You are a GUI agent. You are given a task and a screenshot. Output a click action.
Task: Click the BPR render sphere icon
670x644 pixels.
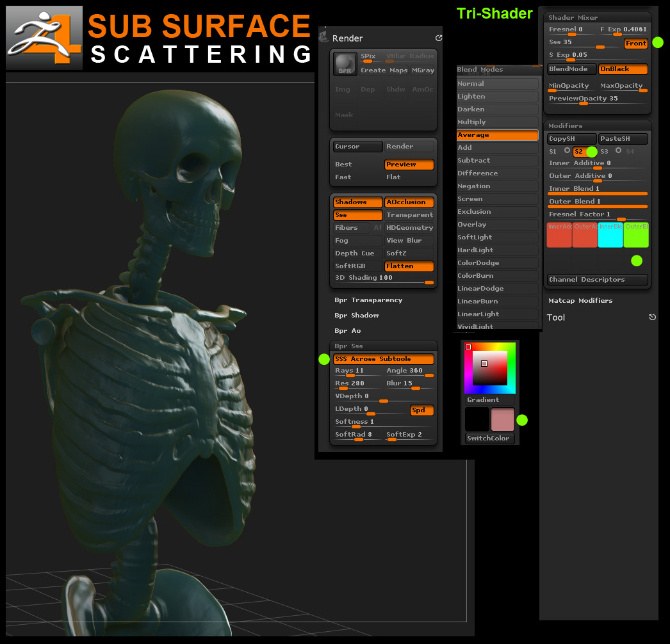click(x=345, y=64)
